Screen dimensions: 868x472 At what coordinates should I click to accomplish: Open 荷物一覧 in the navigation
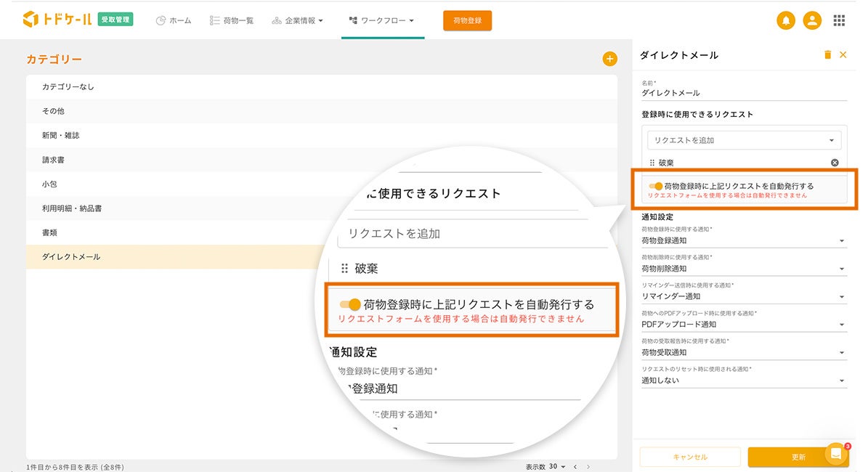coord(232,20)
